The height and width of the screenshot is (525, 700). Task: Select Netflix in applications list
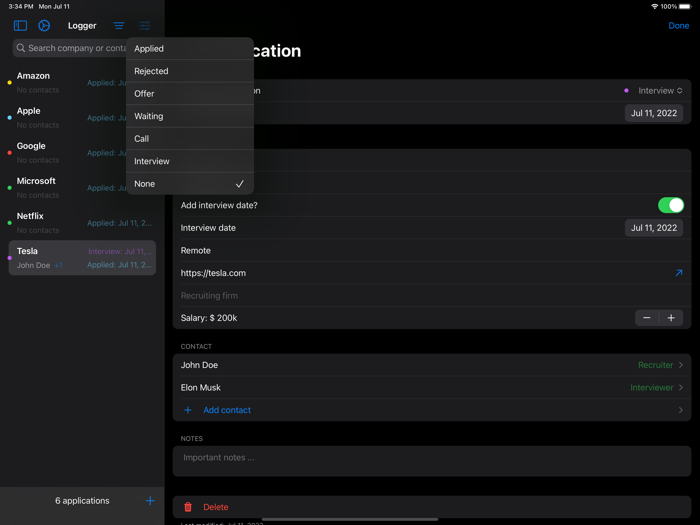(82, 223)
